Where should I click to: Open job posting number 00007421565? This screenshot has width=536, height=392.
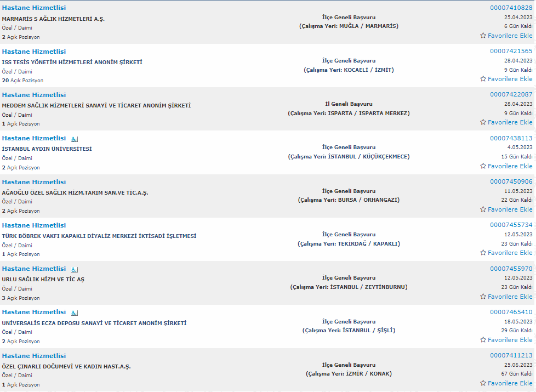(511, 51)
